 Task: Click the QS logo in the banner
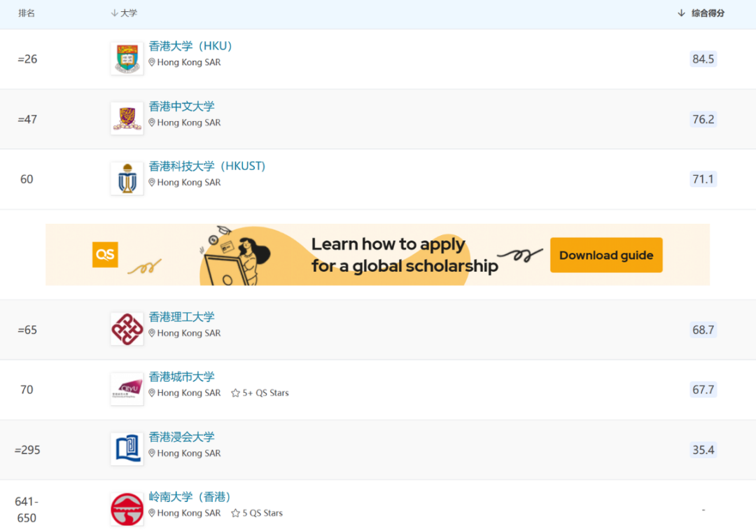coord(105,254)
